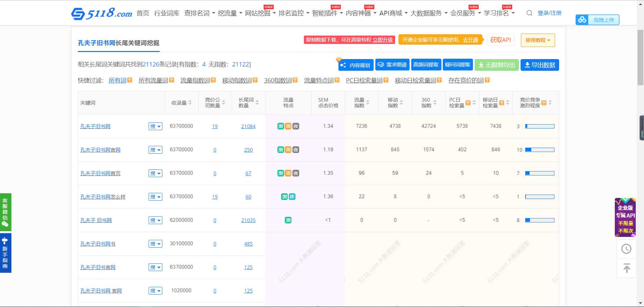Click the 需求图谱 button
The image size is (644, 307).
click(392, 65)
